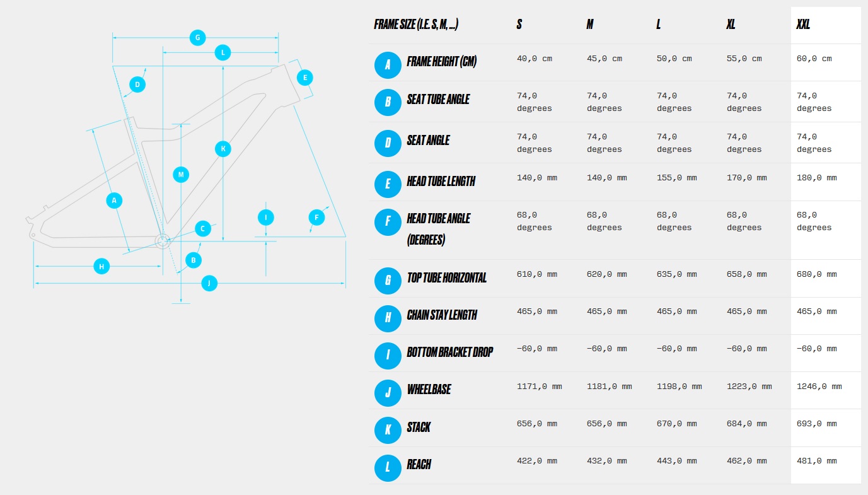Click the G icon beside Top Tube Horizontal

[x=388, y=281]
